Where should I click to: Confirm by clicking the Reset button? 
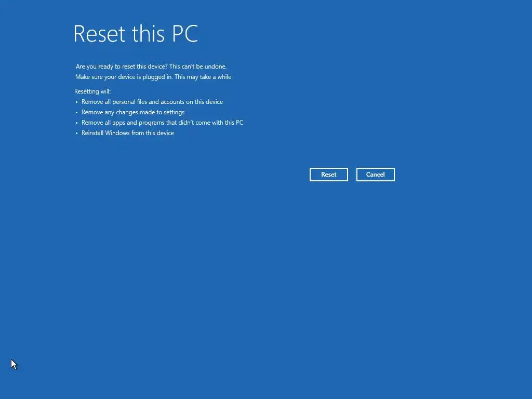click(328, 175)
